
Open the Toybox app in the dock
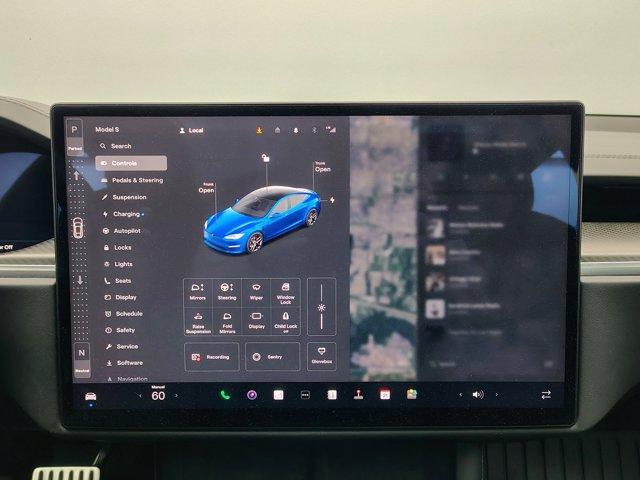click(412, 394)
